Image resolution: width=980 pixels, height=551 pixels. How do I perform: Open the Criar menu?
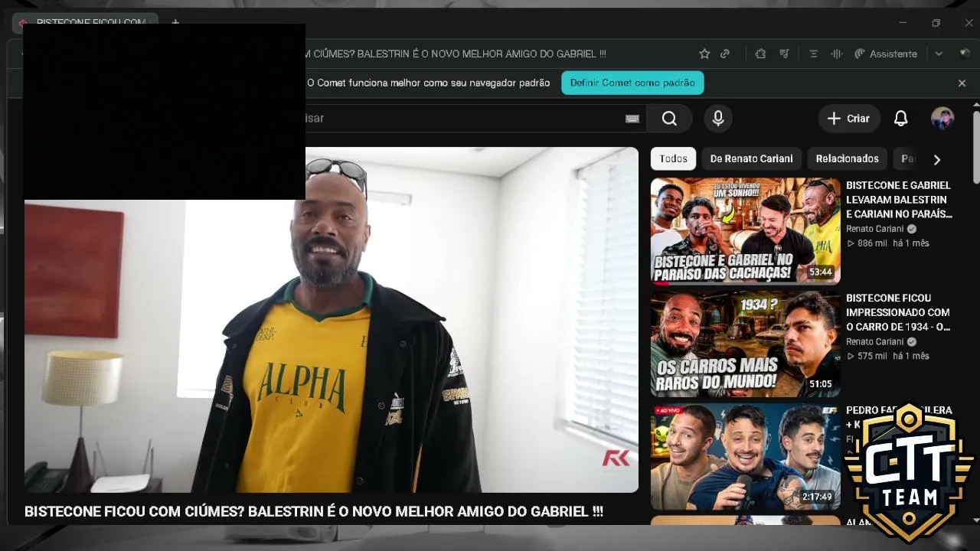[x=849, y=119]
